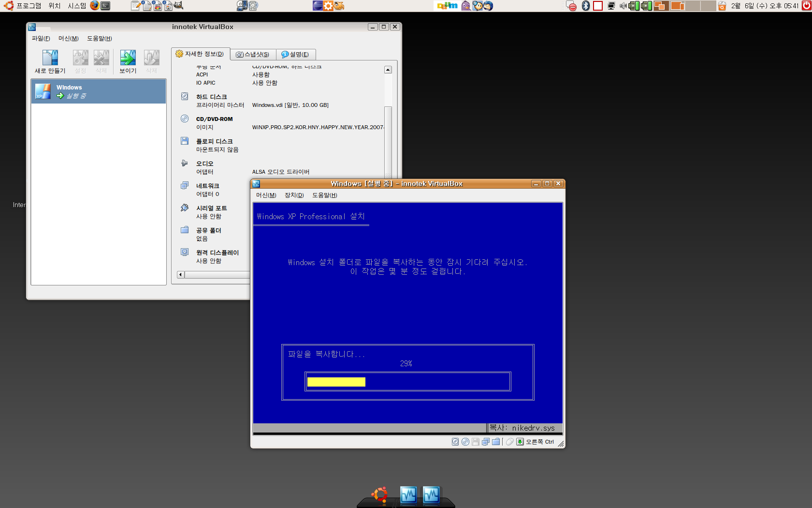Image resolution: width=812 pixels, height=508 pixels.
Task: Select the Windows XP virtual machine entry
Action: click(x=99, y=91)
